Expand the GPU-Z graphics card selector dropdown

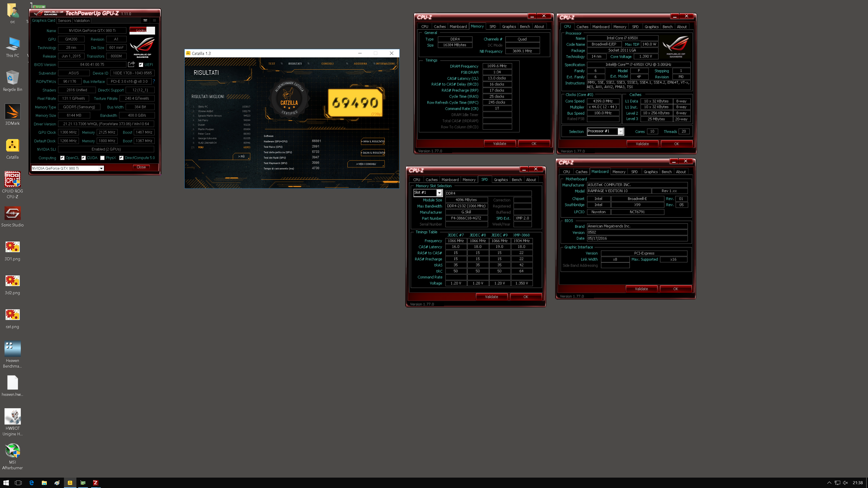(x=101, y=168)
